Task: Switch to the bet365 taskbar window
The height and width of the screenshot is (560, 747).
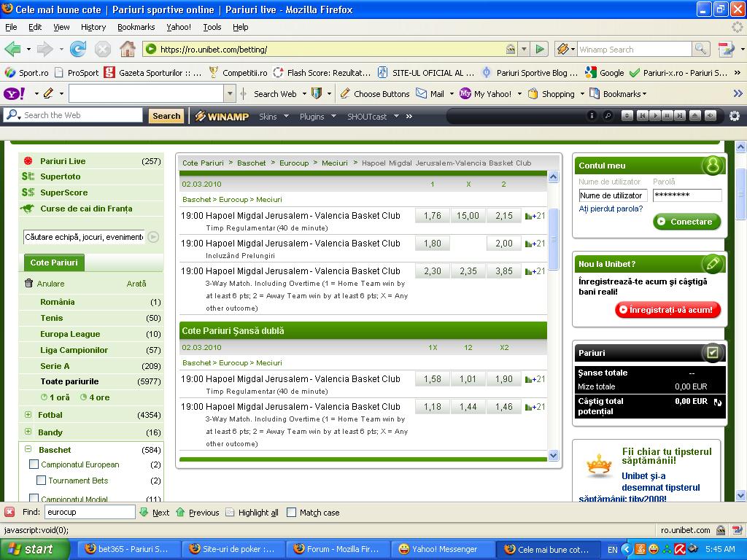Action: point(128,549)
